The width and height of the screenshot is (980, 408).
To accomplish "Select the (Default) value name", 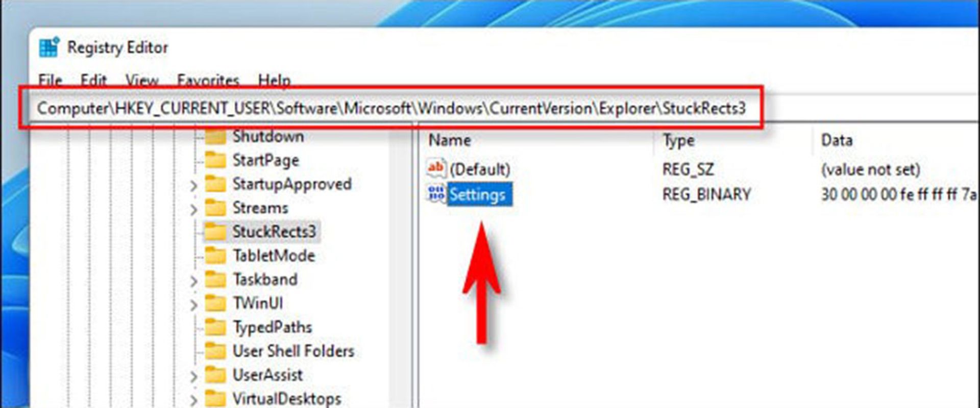I will 480,169.
